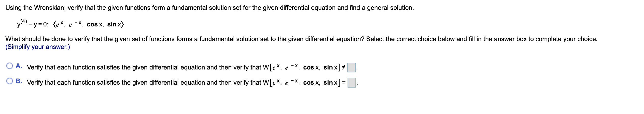This screenshot has height=114, width=644.
Task: Click the W[ Wronskian expression in choice B
Action: point(302,82)
